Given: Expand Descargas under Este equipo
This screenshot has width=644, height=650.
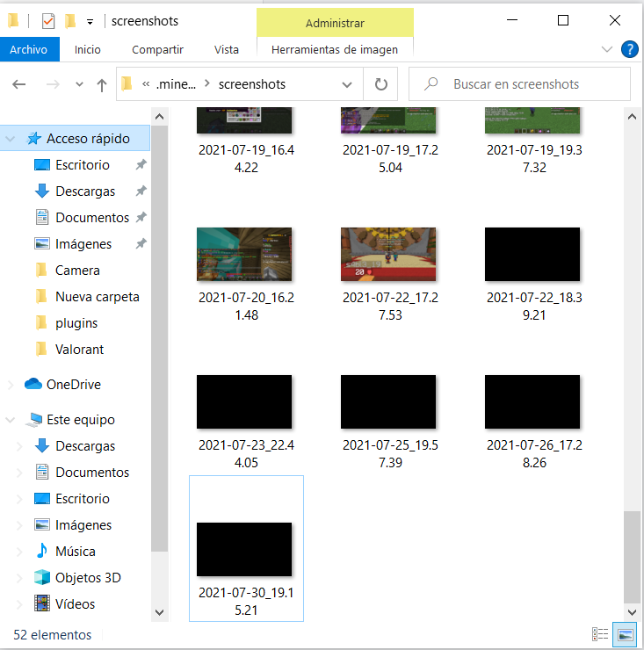Looking at the screenshot, I should tap(19, 446).
